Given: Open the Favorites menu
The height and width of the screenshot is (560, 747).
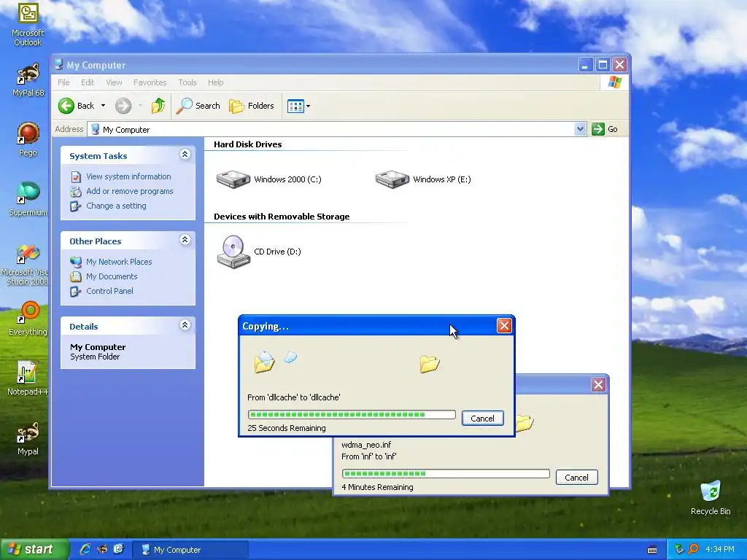Looking at the screenshot, I should tap(150, 82).
